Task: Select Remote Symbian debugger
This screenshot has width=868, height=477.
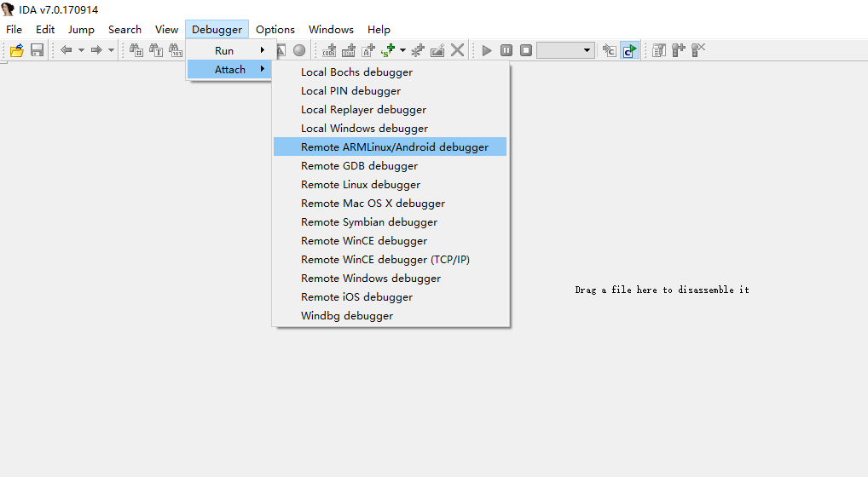Action: (390, 221)
